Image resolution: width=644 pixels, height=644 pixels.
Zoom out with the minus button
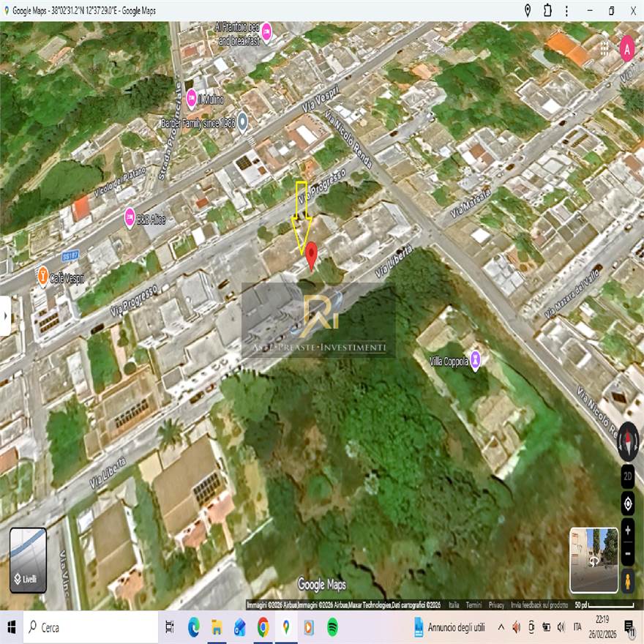coord(628,553)
